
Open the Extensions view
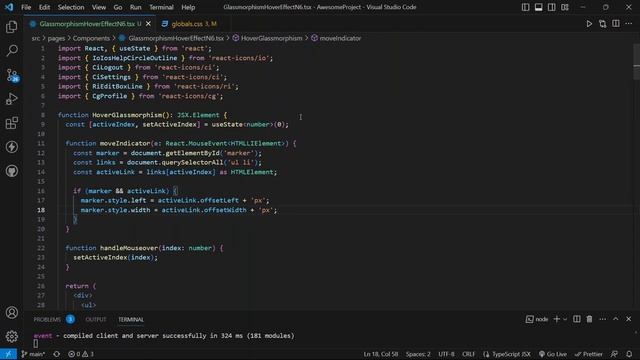click(x=12, y=123)
